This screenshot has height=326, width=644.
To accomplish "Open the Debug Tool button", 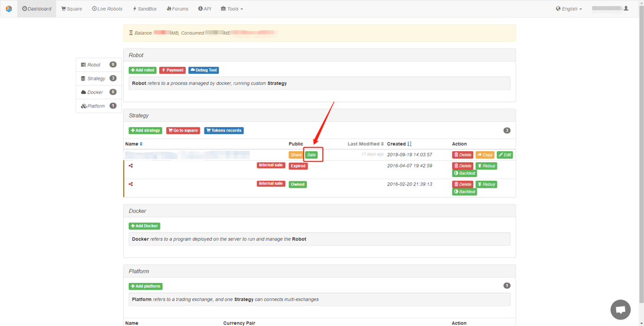I will [x=203, y=70].
